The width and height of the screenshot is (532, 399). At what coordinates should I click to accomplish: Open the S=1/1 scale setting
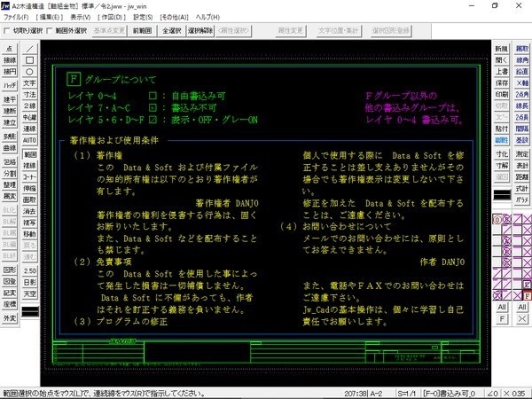406,394
